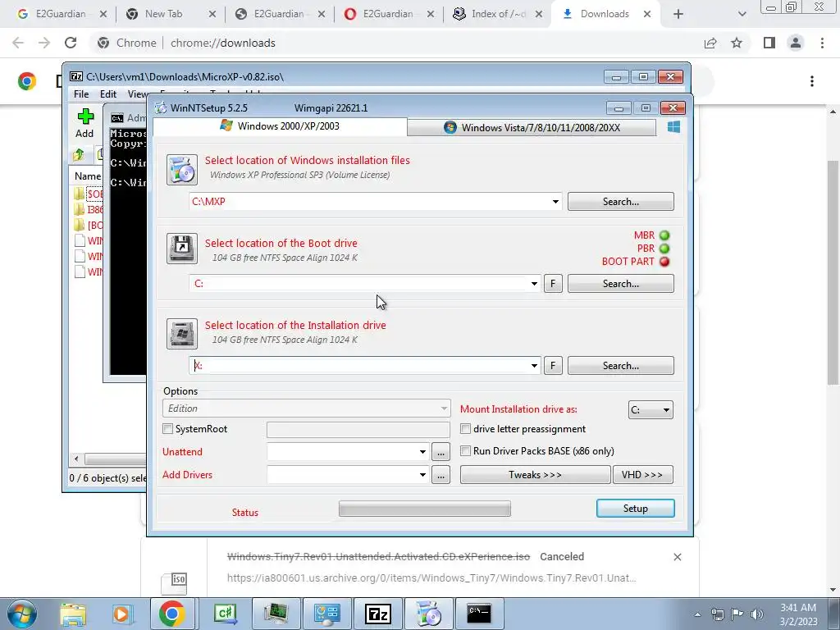
Task: Switch to the Index of browser tab
Action: pyautogui.click(x=498, y=14)
